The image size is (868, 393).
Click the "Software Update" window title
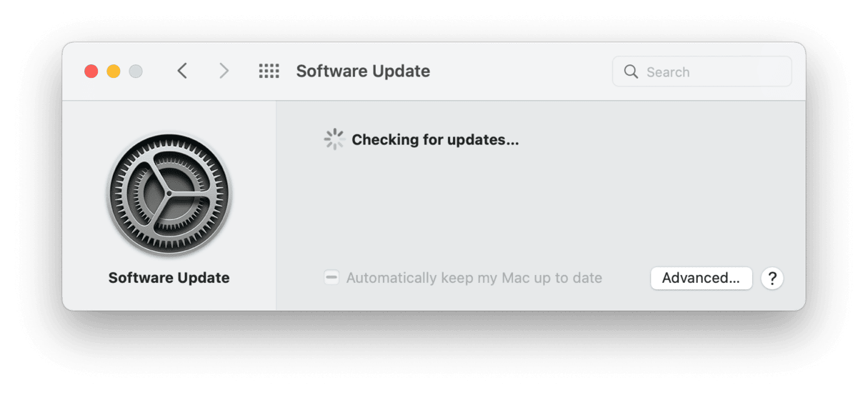click(x=363, y=71)
